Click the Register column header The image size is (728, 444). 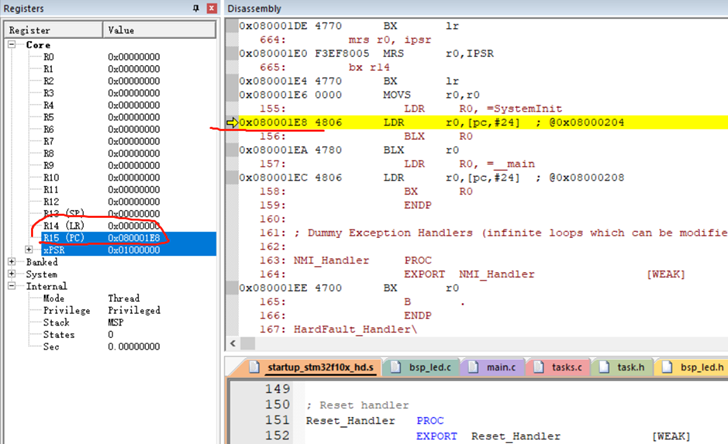tap(53, 30)
